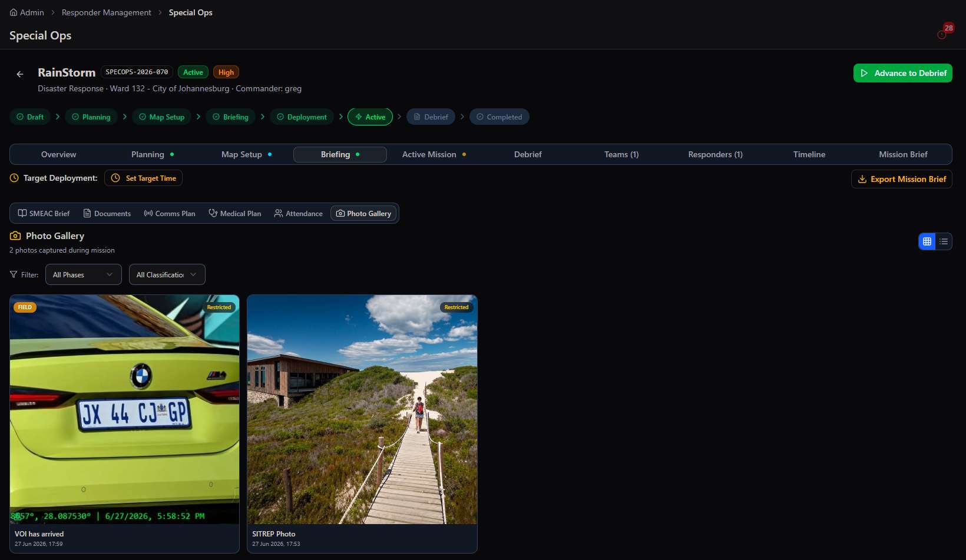This screenshot has width=966, height=560.
Task: Click the Debrief stage in workflow
Action: (431, 117)
